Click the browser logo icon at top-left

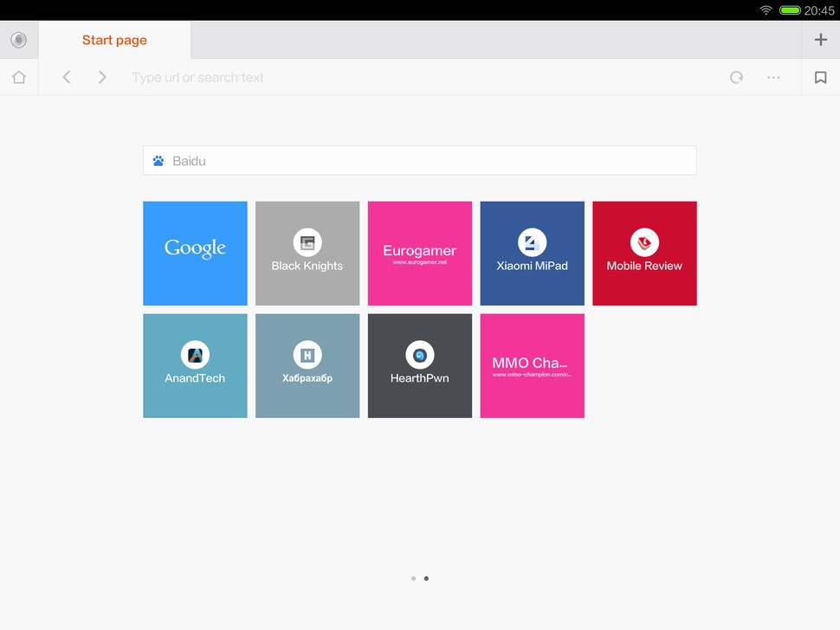click(18, 40)
